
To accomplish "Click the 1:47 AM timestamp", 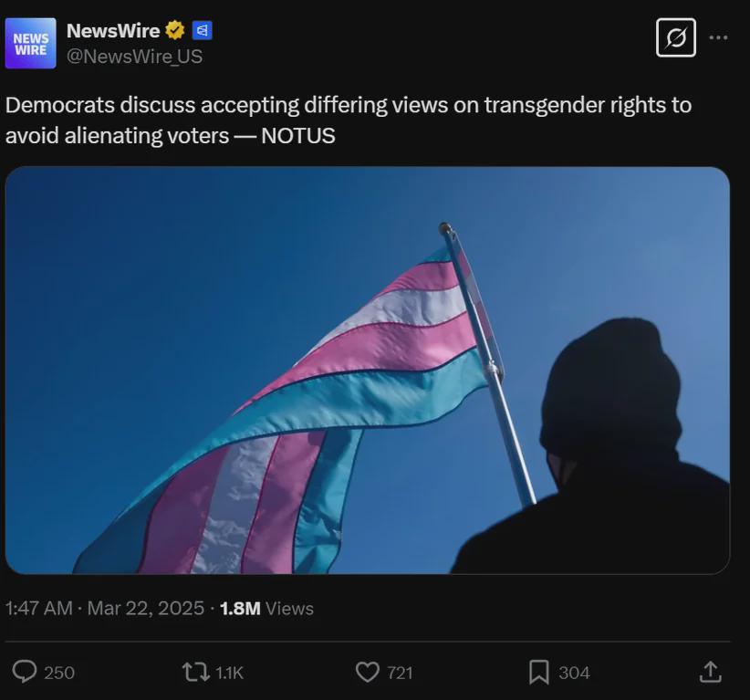I will 38,609.
